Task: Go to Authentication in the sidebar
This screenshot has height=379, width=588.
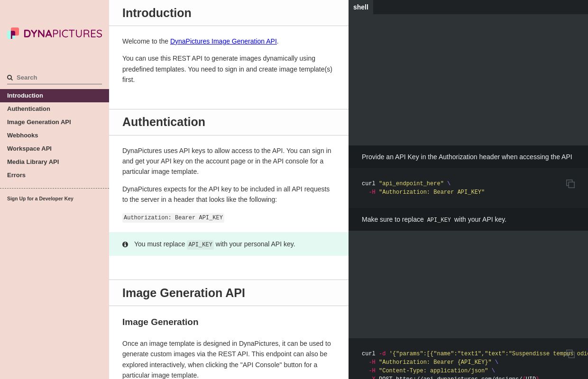Action: (55, 109)
